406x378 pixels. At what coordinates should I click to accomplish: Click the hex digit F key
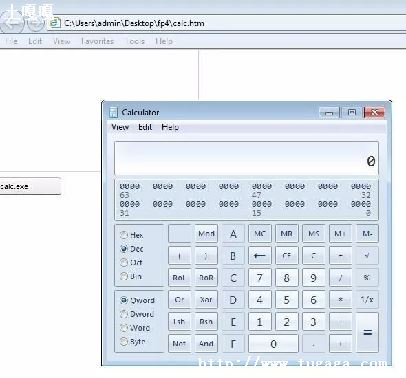point(233,344)
